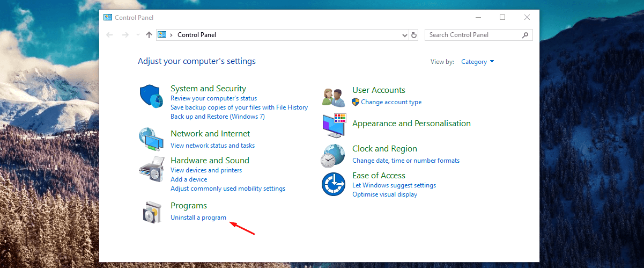Click Uninstall a program link

198,218
